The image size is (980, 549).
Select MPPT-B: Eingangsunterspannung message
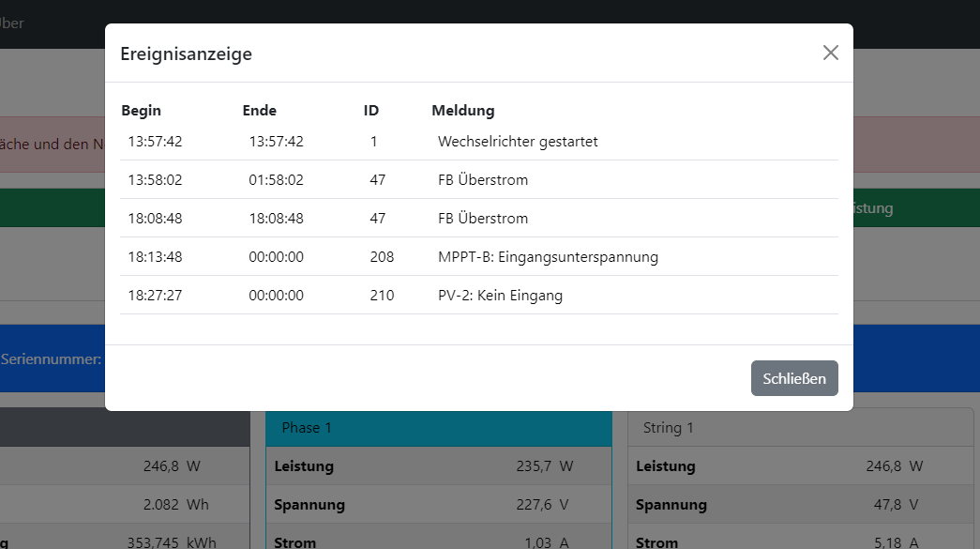548,257
